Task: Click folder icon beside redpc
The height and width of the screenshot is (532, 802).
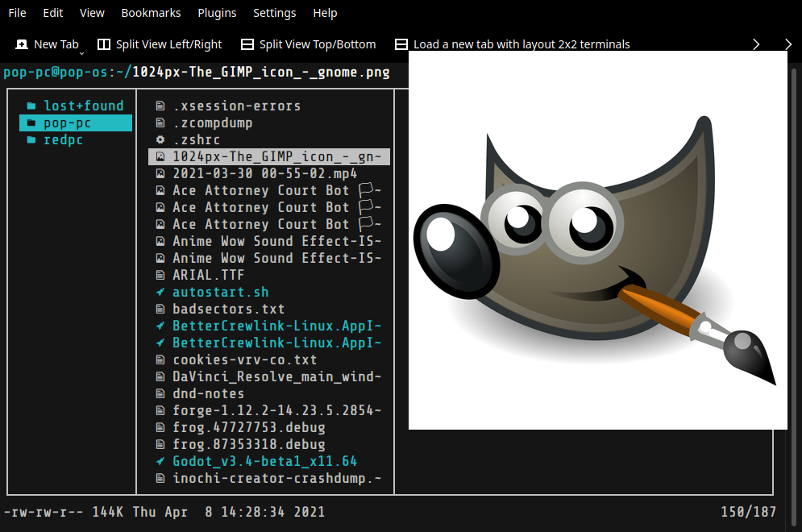Action: tap(31, 139)
